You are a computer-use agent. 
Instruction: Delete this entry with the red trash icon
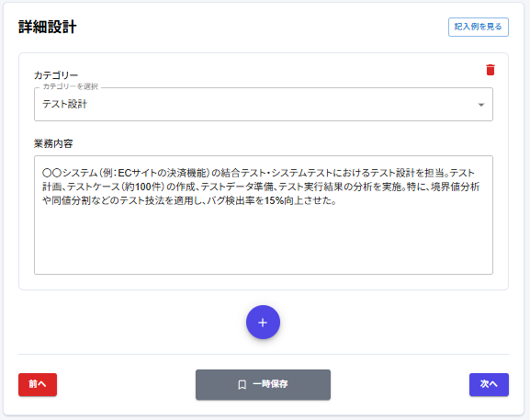491,70
